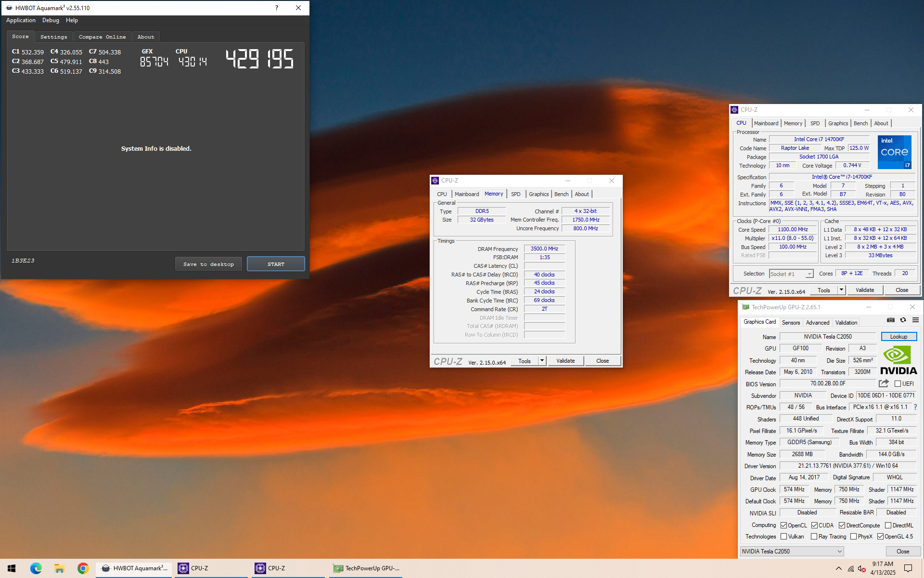Open the Advanced tab in GPU-Z

pyautogui.click(x=817, y=323)
